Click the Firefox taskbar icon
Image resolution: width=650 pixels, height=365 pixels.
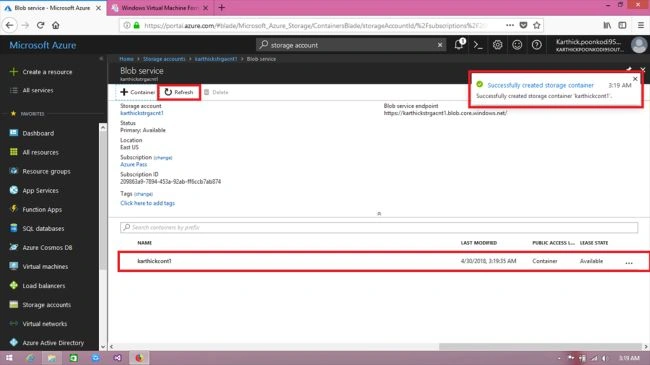coord(139,358)
